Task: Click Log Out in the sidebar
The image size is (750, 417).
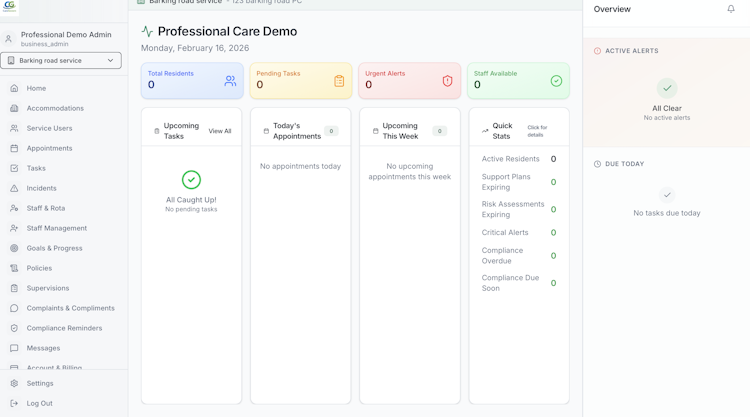Action: [39, 403]
